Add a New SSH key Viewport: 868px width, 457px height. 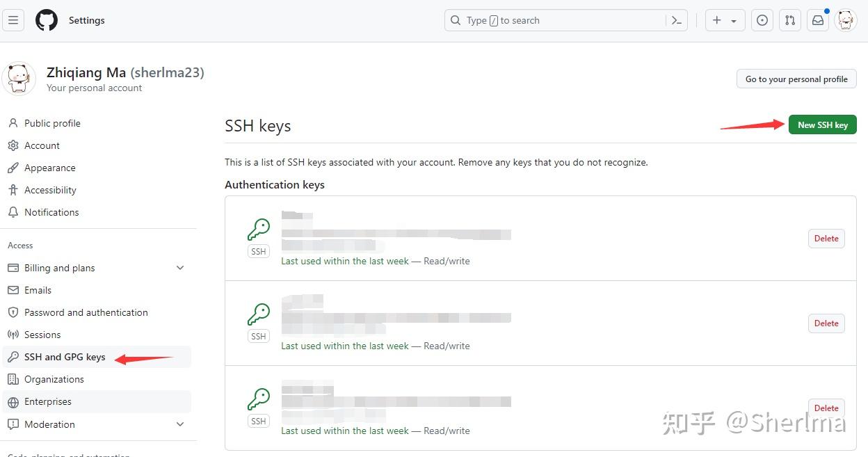(823, 125)
